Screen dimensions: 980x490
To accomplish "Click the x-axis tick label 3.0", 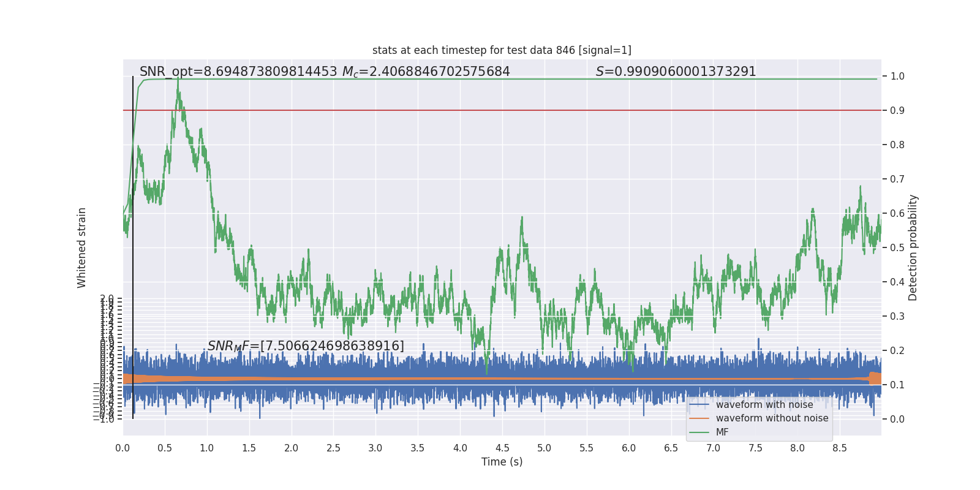I will (x=375, y=448).
